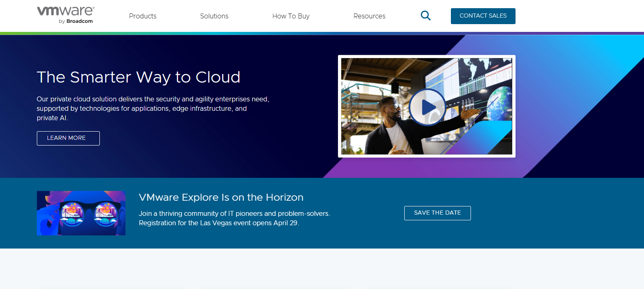Screen dimensions: 644x289
Task: Click 'The Smarter Way to Cloud' heading
Action: coord(138,77)
